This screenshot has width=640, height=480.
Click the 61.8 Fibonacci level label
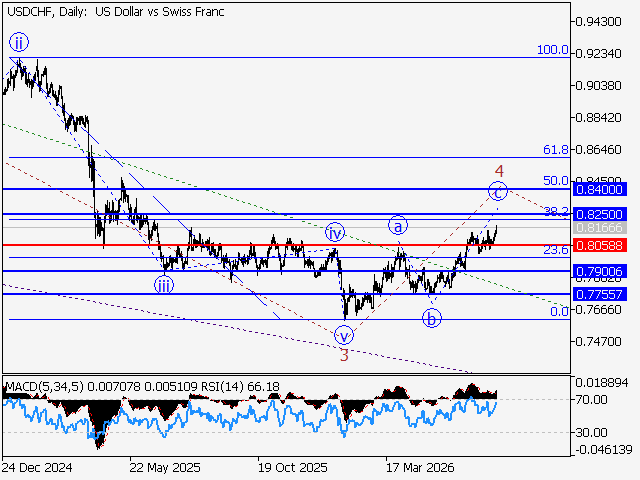click(x=556, y=150)
